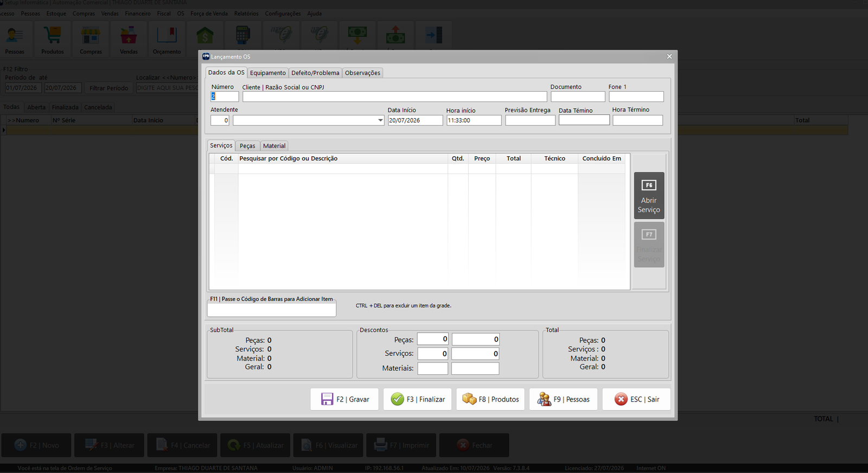Click F7 Imprimir in main window

(401, 445)
